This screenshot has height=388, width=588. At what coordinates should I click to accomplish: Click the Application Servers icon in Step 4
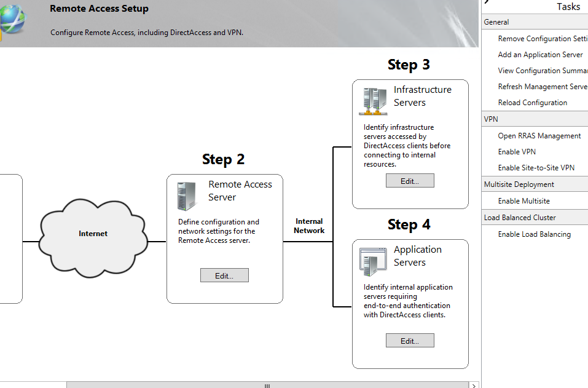coord(373,259)
